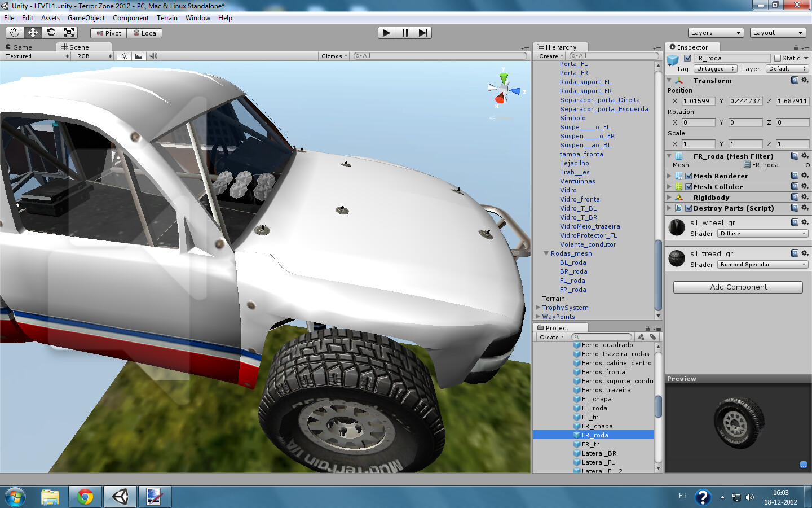This screenshot has width=812, height=508.
Task: Click the Play button
Action: coord(386,32)
